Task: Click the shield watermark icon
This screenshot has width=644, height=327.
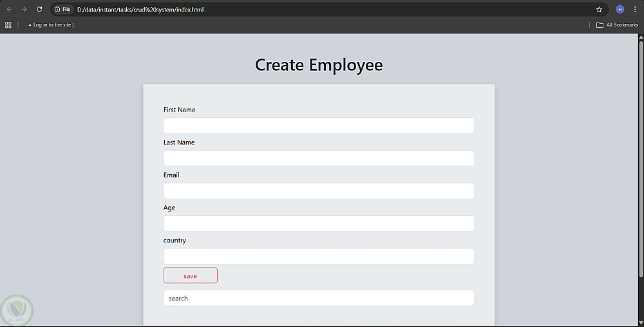Action: pyautogui.click(x=17, y=310)
